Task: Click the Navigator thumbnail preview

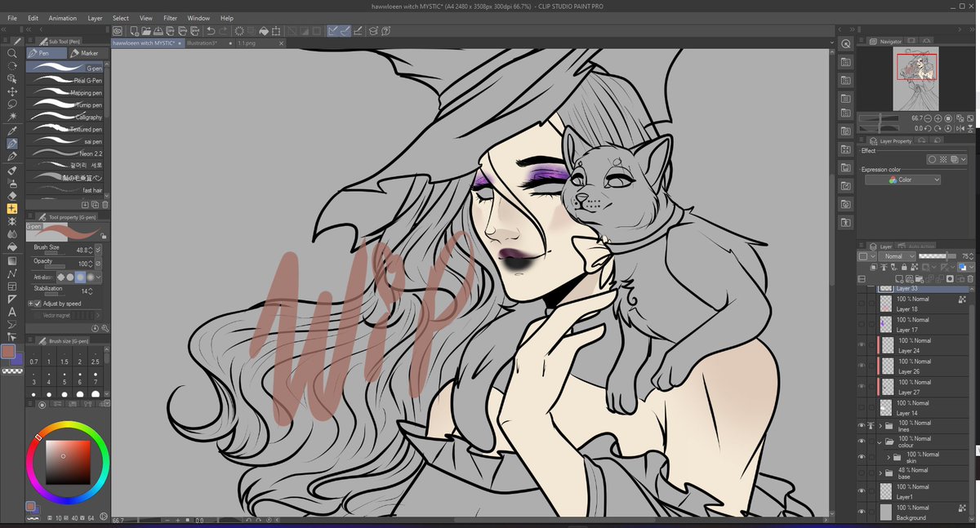Action: pyautogui.click(x=915, y=79)
